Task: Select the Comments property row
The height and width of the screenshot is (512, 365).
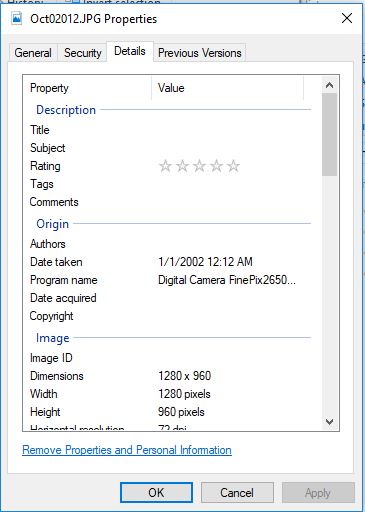Action: point(167,202)
